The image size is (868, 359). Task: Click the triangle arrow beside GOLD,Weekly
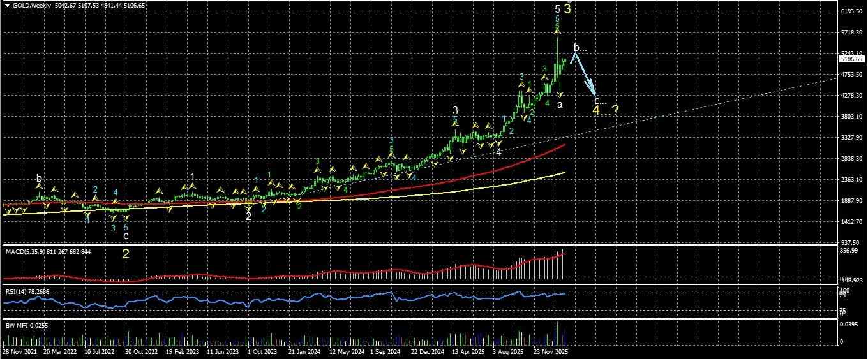[8, 5]
